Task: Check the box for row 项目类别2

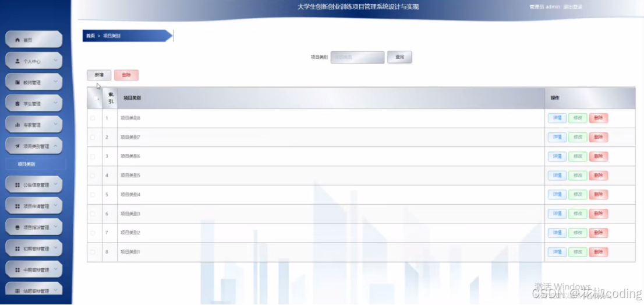Action: point(93,233)
